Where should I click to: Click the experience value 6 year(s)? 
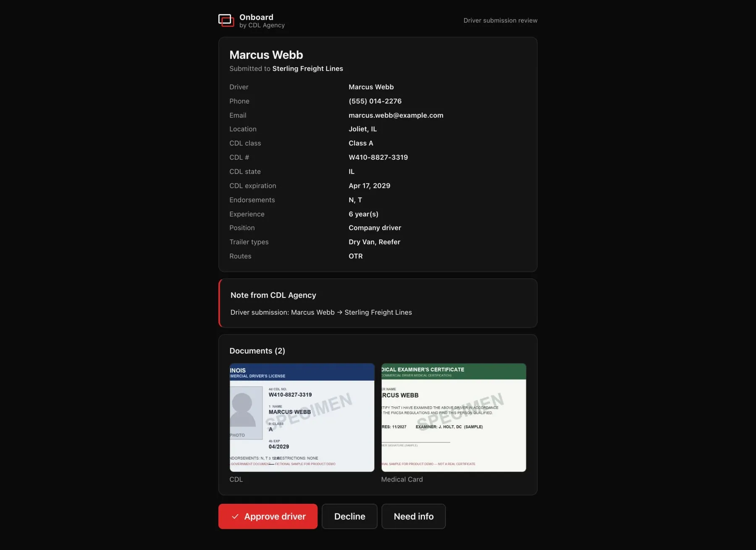(364, 214)
